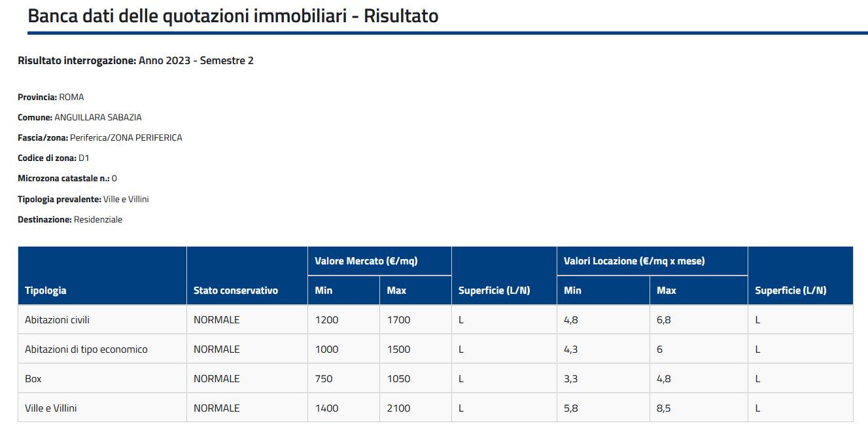The image size is (868, 428).
Task: Click market max value 2100
Action: click(x=398, y=408)
